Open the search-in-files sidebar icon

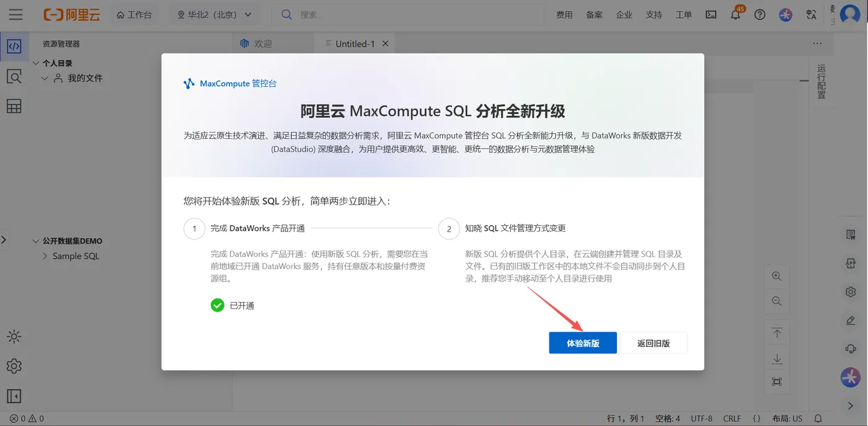click(14, 76)
